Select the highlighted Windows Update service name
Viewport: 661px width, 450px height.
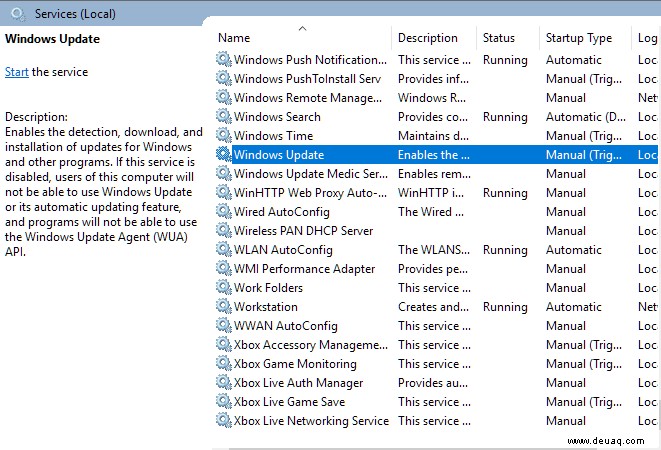pos(279,155)
